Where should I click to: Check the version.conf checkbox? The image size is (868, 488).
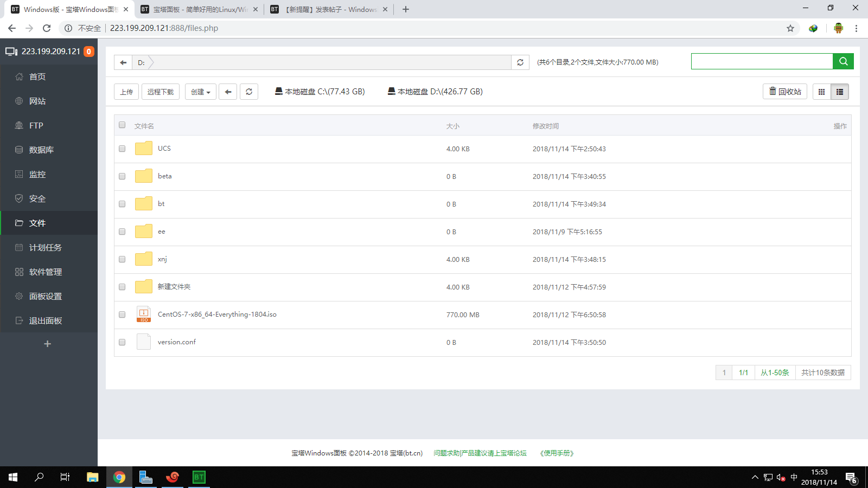pos(122,342)
